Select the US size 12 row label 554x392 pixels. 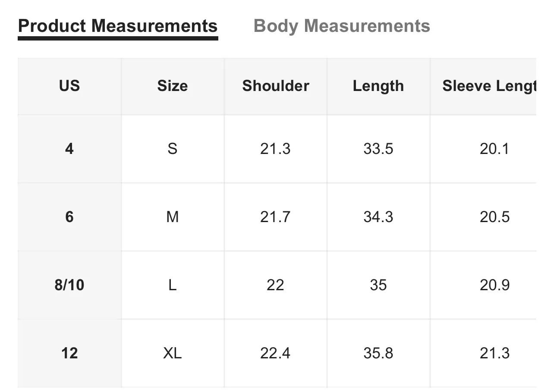[x=69, y=353]
